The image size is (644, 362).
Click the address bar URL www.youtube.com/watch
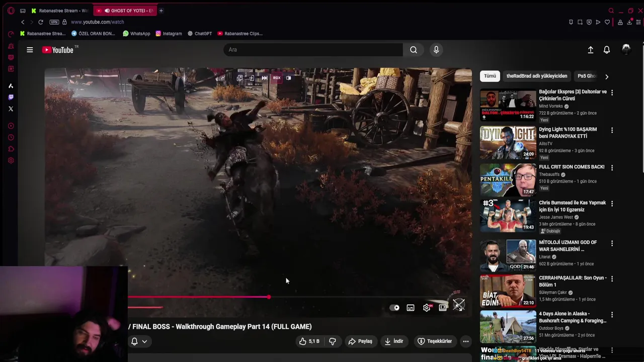pyautogui.click(x=97, y=22)
